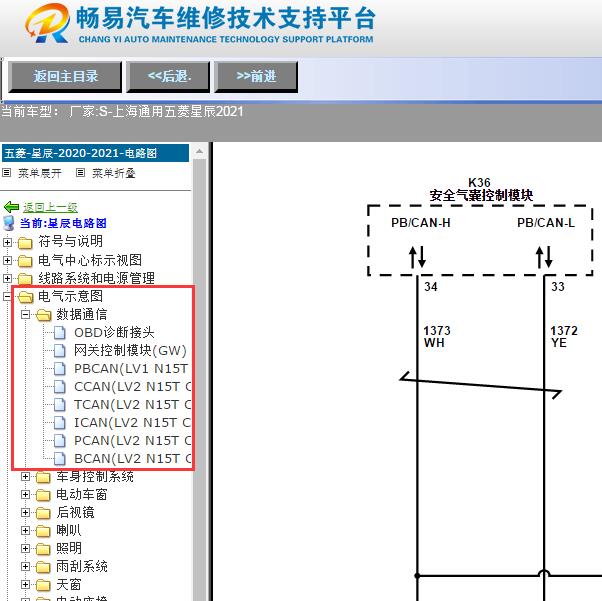This screenshot has width=602, height=601.
Task: Open the OBD诊断接头 document
Action: [x=114, y=333]
